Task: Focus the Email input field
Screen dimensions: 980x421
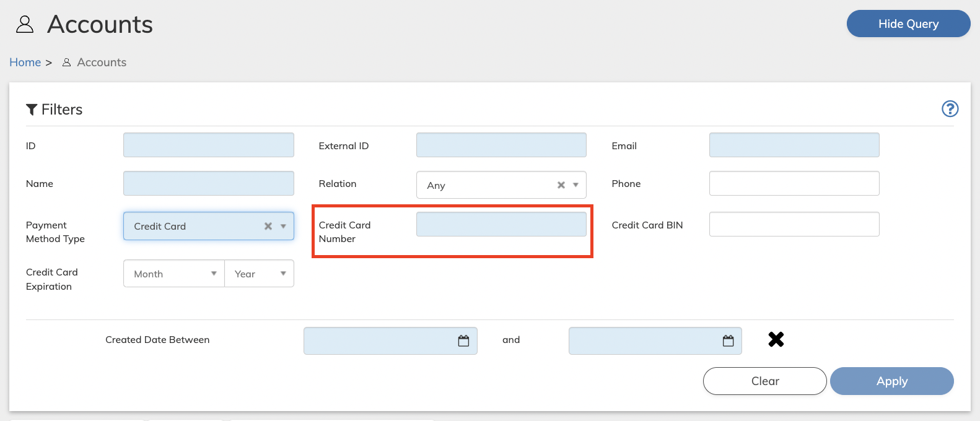Action: coord(794,145)
